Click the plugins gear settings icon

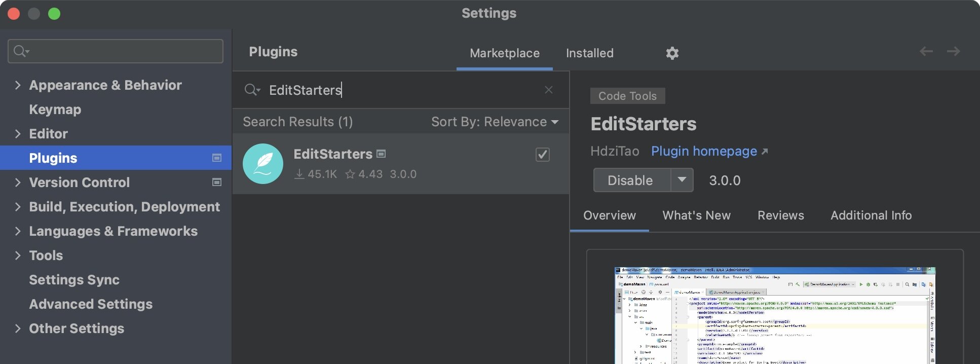pos(672,53)
